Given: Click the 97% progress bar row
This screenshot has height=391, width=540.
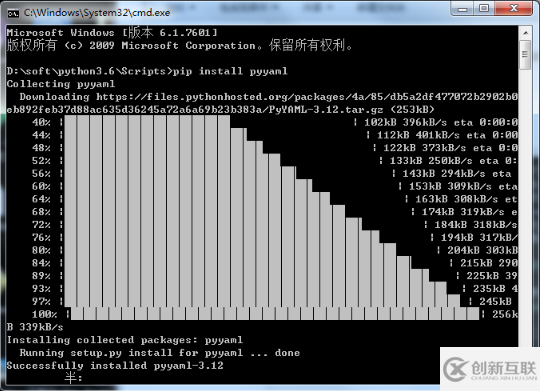Looking at the screenshot, I should tap(272, 301).
